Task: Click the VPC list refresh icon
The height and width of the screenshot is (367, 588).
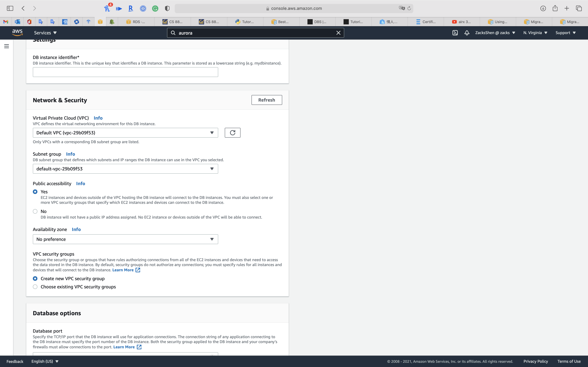Action: [232, 133]
